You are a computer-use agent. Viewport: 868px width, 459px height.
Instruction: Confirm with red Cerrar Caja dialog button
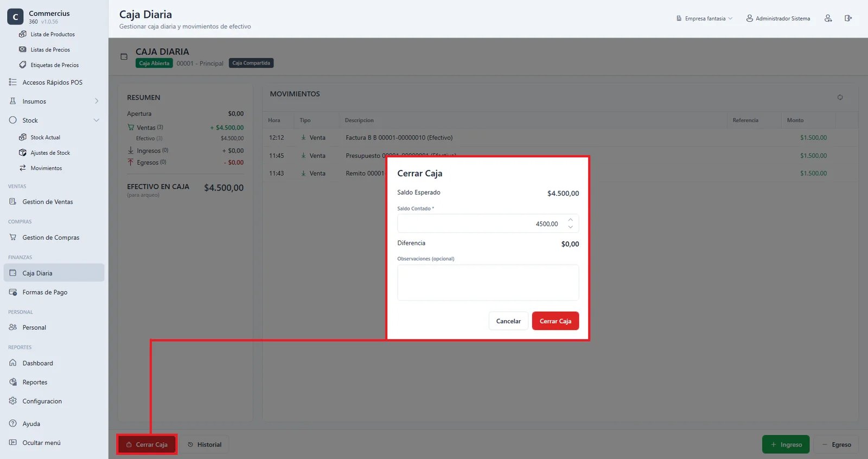(x=556, y=321)
